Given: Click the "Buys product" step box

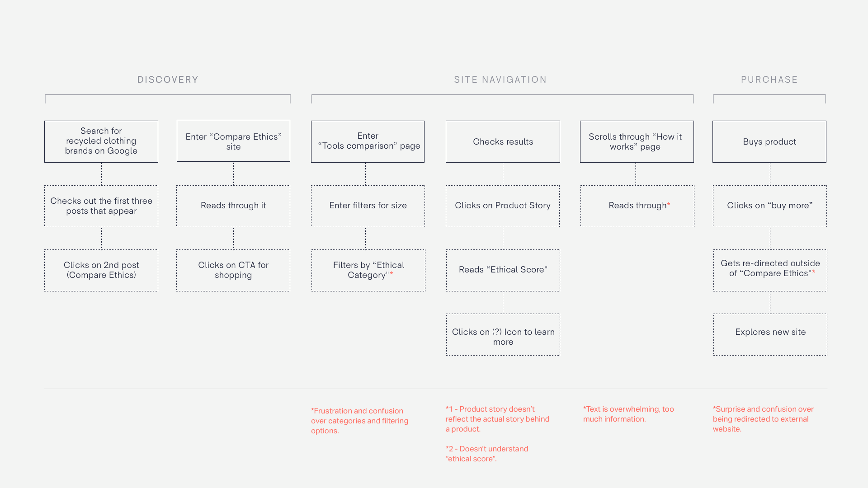Looking at the screenshot, I should coord(769,141).
